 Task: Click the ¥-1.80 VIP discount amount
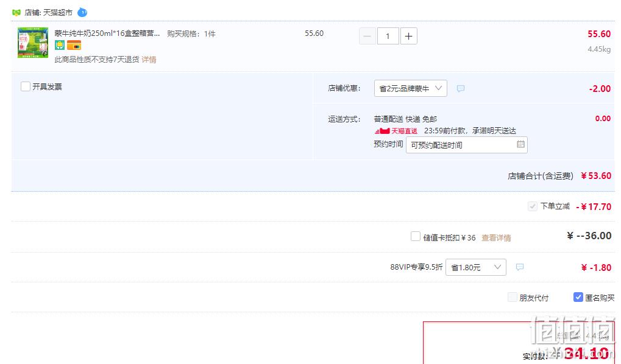click(x=596, y=268)
